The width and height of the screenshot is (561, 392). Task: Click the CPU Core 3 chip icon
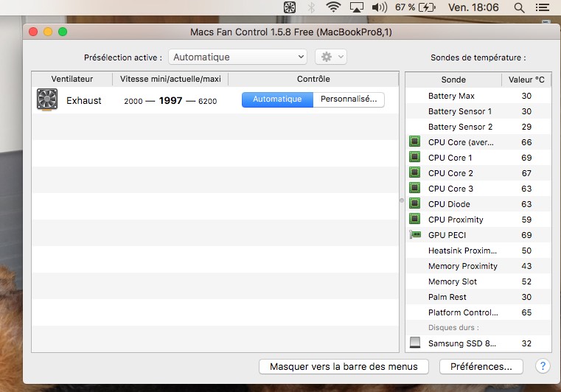414,188
